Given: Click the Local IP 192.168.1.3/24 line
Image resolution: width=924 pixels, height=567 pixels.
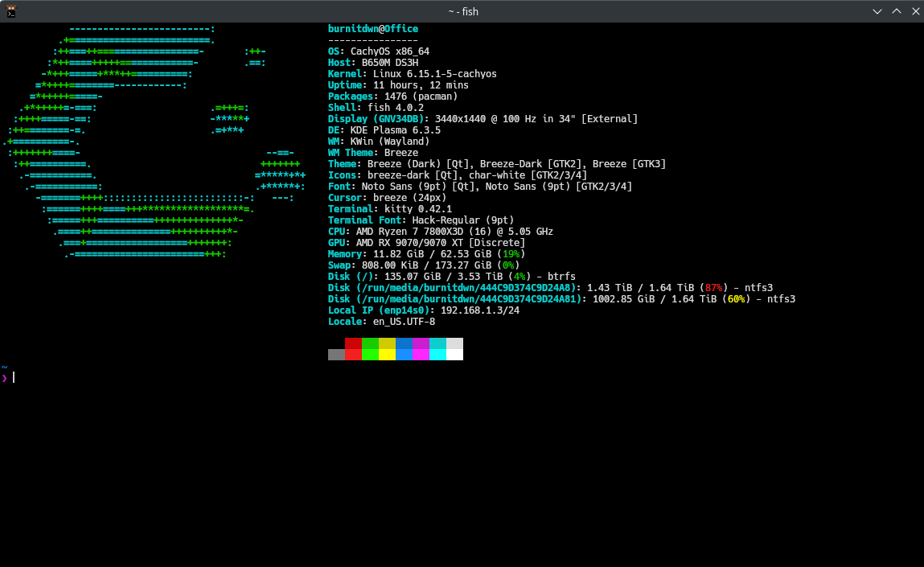Looking at the screenshot, I should (424, 310).
